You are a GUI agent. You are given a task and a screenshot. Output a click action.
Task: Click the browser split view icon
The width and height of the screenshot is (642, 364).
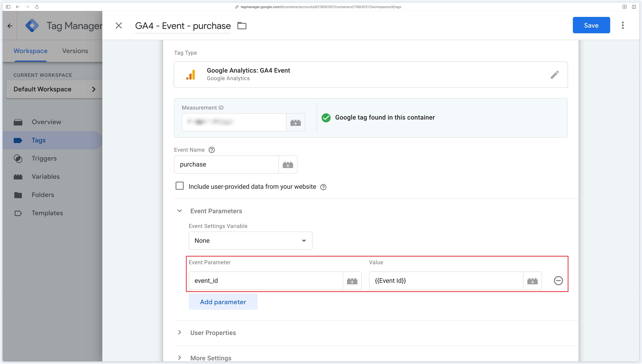tap(634, 7)
